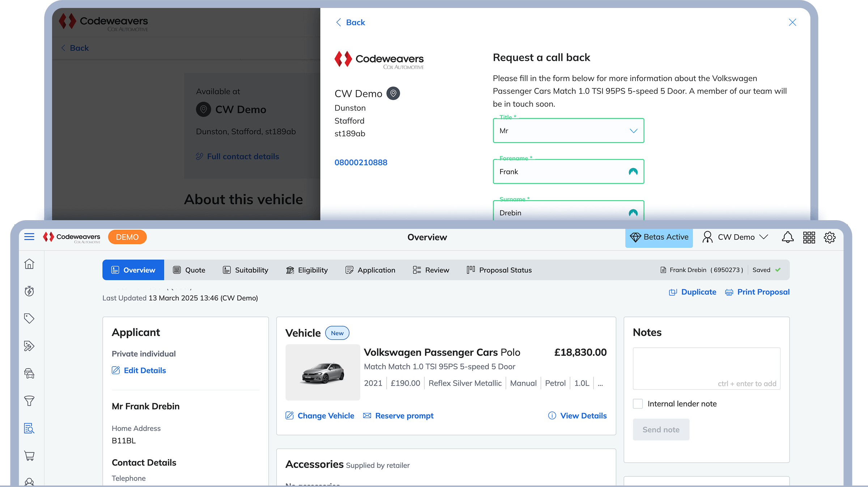868x487 pixels.
Task: Click the Forename field containing Frank
Action: pos(568,171)
